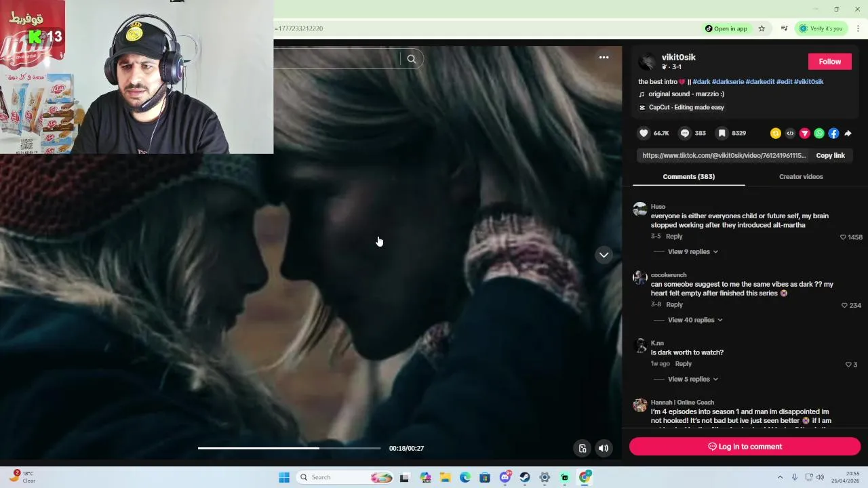Like Huso's comment heart

click(x=843, y=237)
